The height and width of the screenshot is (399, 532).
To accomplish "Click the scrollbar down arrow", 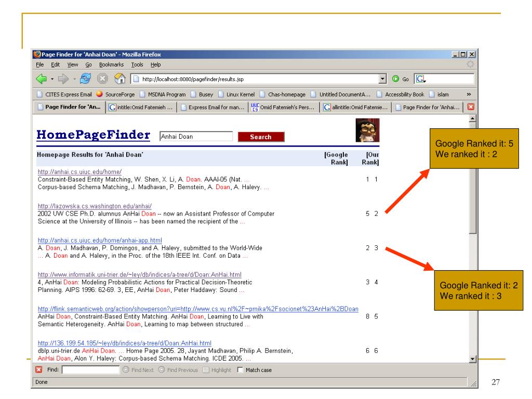I will pos(473,358).
